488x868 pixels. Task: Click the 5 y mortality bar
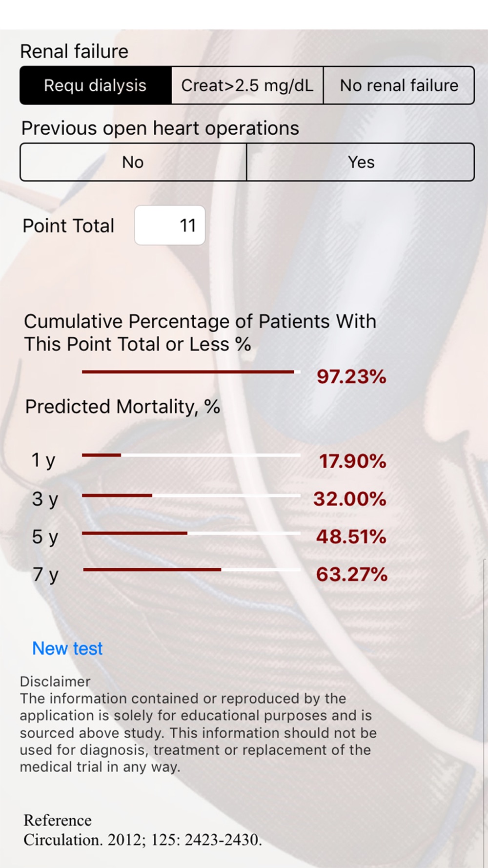coord(190,533)
